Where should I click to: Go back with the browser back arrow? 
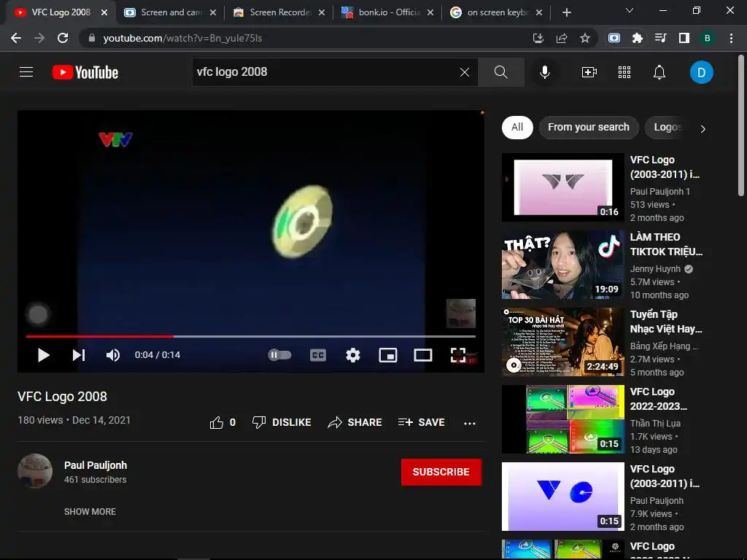click(x=16, y=38)
